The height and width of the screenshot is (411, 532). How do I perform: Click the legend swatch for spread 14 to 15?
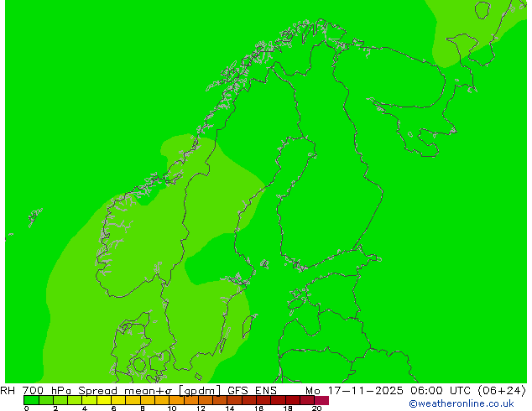(234, 400)
